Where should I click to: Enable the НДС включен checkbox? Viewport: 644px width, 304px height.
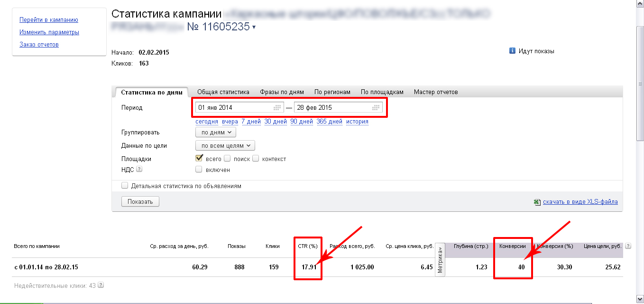coord(199,169)
